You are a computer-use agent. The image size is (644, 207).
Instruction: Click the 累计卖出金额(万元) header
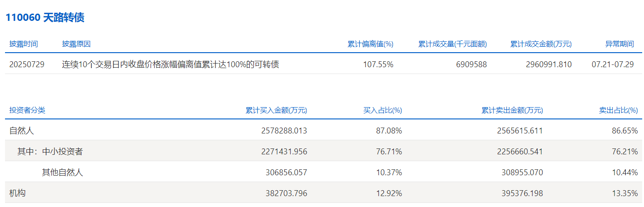click(x=512, y=110)
